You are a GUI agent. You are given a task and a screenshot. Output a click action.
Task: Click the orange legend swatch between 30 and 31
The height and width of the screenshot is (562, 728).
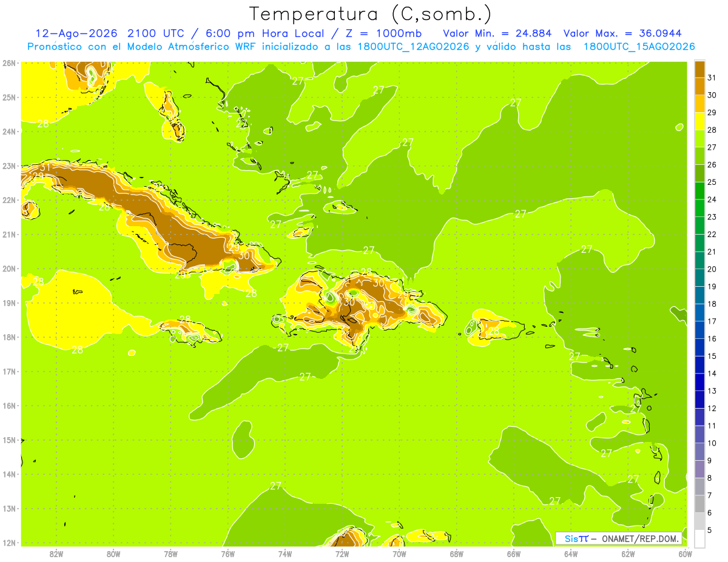point(699,86)
